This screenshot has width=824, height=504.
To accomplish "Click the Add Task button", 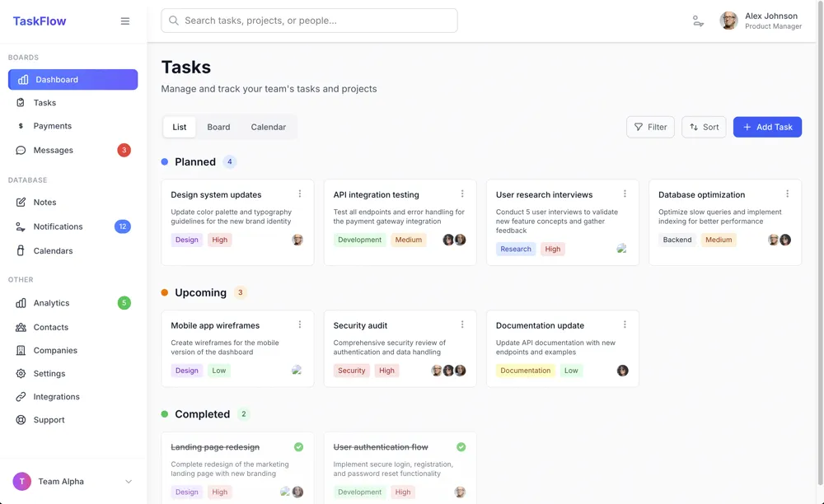I will 767,127.
